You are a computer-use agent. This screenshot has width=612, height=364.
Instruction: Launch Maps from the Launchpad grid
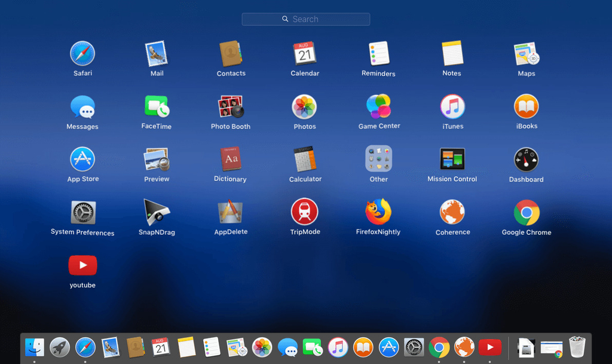click(526, 53)
